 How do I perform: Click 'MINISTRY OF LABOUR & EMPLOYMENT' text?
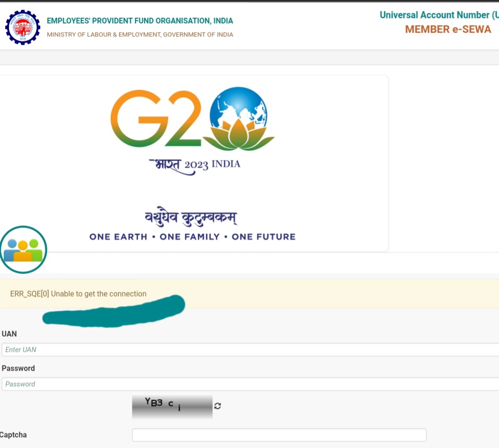coord(103,34)
